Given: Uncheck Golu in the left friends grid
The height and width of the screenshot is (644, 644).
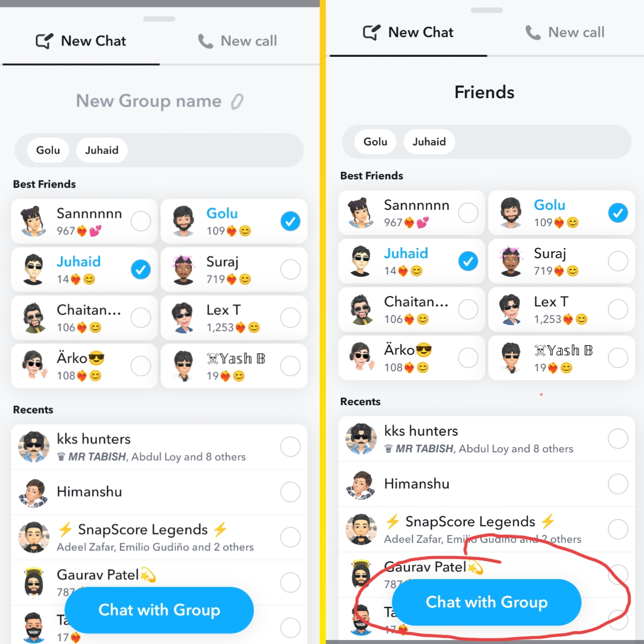Looking at the screenshot, I should point(290,221).
